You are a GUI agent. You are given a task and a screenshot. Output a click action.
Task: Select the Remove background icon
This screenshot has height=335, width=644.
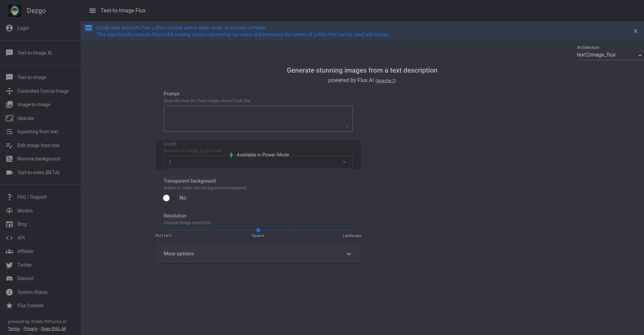click(x=9, y=159)
